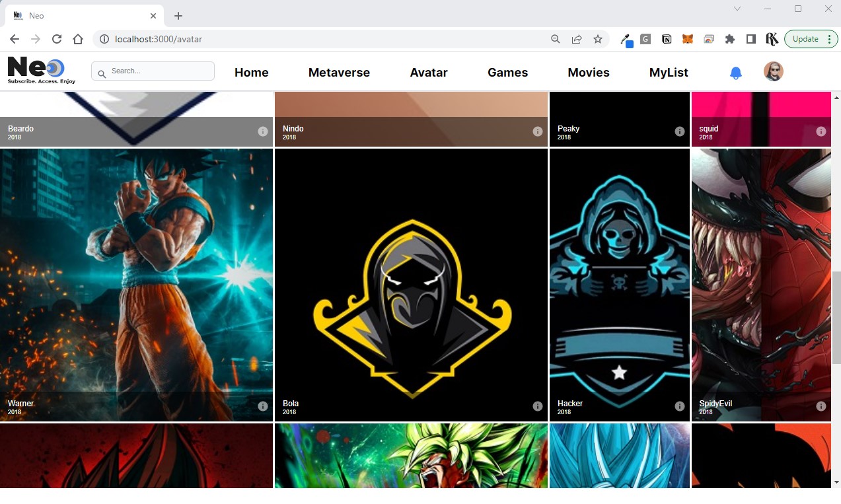
Task: Select the SpidyEvil thumbnail
Action: tap(761, 285)
